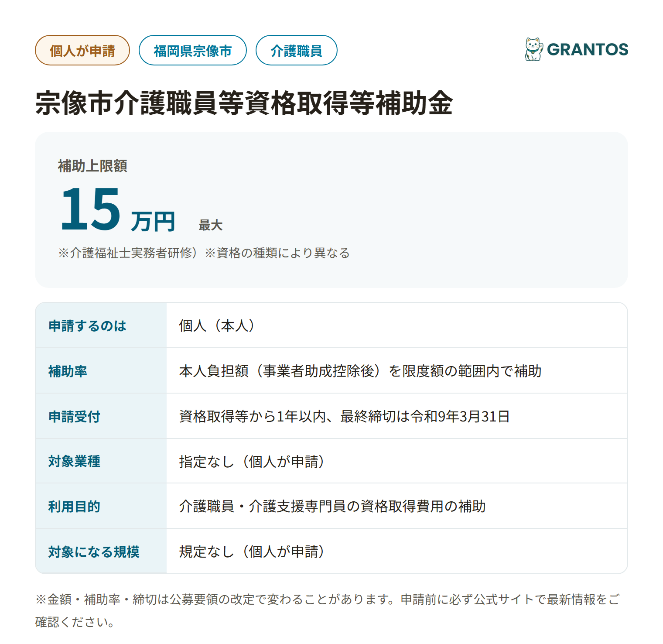Click the GRANTOS brand name text
The image size is (663, 644).
[588, 50]
